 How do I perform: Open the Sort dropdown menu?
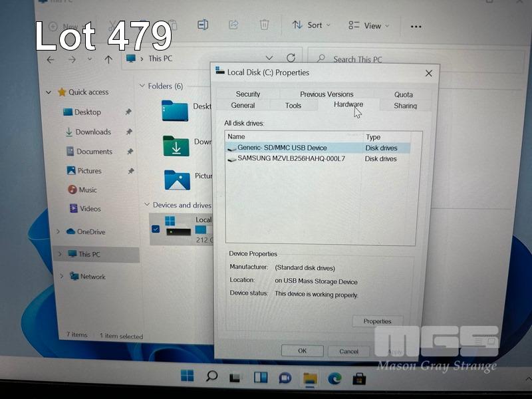coord(312,25)
